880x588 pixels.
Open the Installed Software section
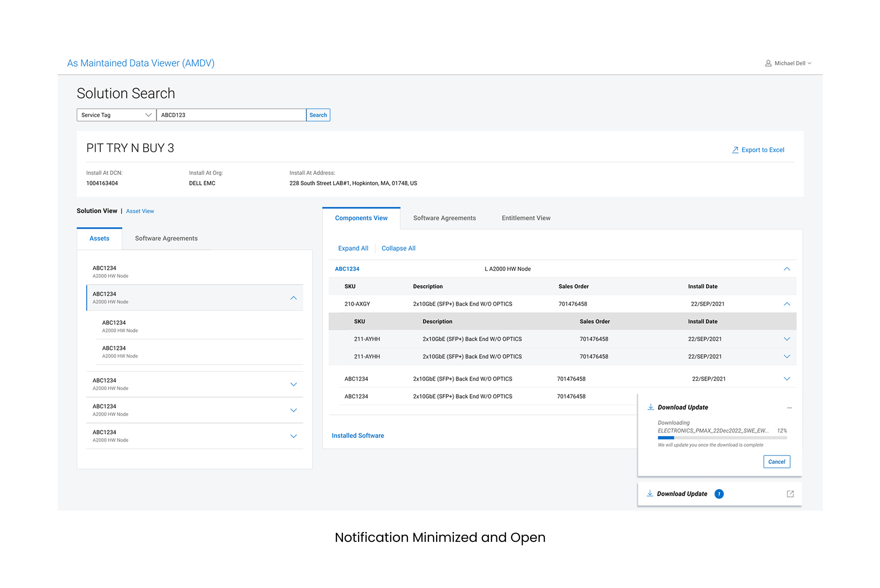[358, 435]
